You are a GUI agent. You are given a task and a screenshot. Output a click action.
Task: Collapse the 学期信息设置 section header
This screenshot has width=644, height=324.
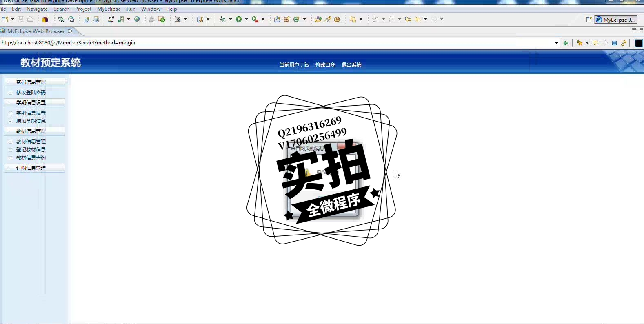35,102
